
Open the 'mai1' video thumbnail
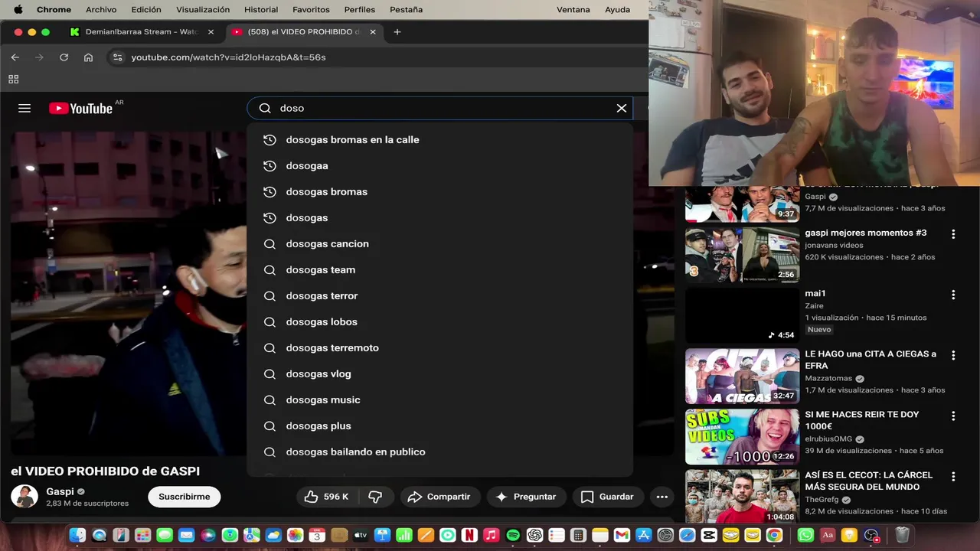coord(742,315)
